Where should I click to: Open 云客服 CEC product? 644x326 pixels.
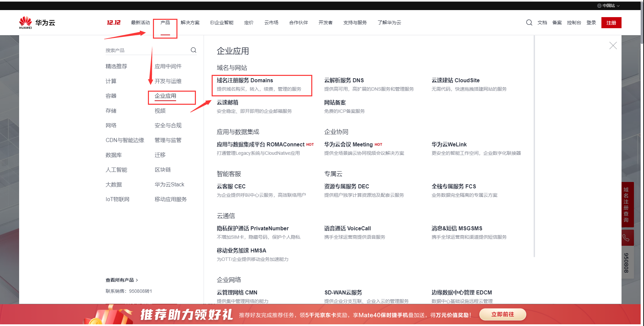231,187
